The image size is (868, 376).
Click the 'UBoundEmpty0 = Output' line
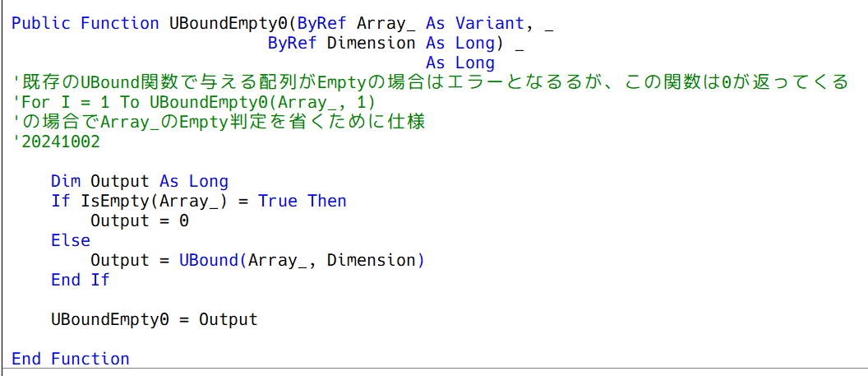pyautogui.click(x=155, y=319)
